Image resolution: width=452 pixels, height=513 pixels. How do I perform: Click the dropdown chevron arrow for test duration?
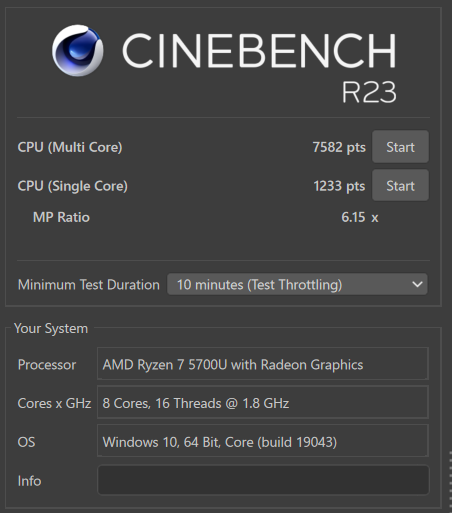pyautogui.click(x=417, y=284)
